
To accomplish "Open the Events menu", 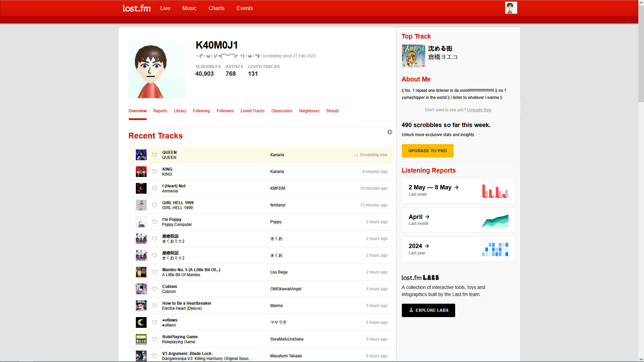I will (245, 8).
